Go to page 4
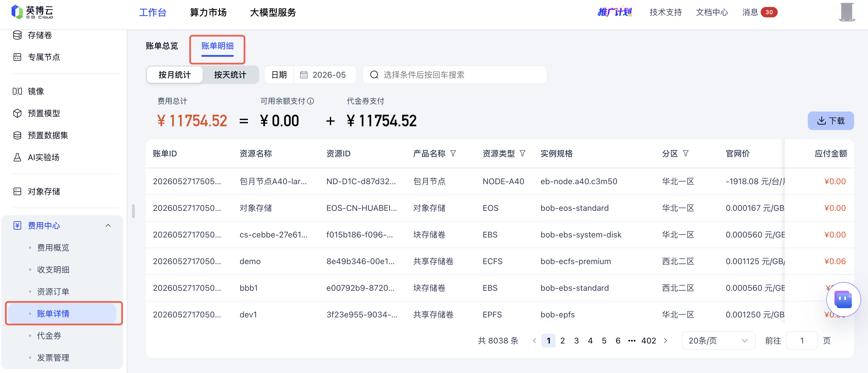Image resolution: width=868 pixels, height=373 pixels. pos(590,341)
